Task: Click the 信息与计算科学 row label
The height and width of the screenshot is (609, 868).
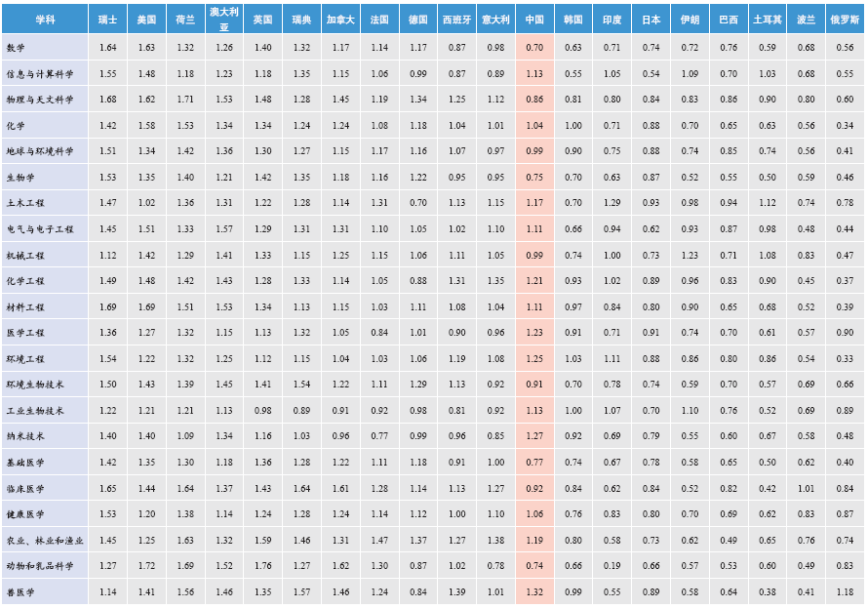Action: [x=39, y=74]
